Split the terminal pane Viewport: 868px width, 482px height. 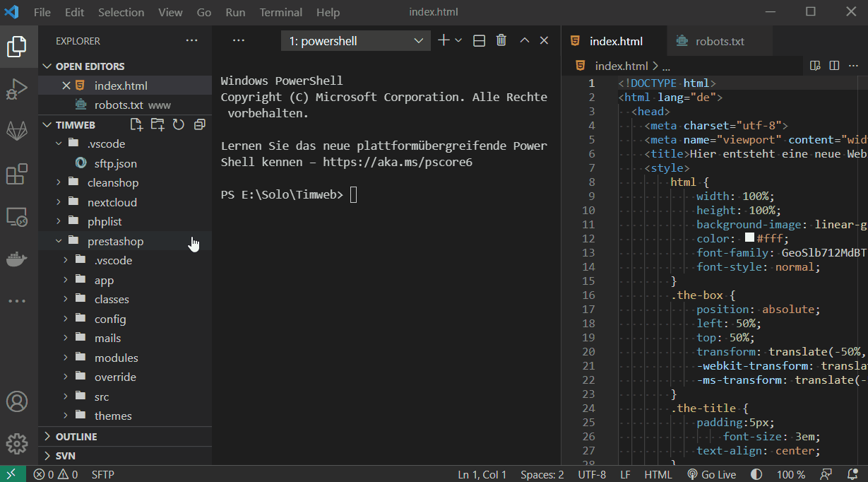click(479, 41)
